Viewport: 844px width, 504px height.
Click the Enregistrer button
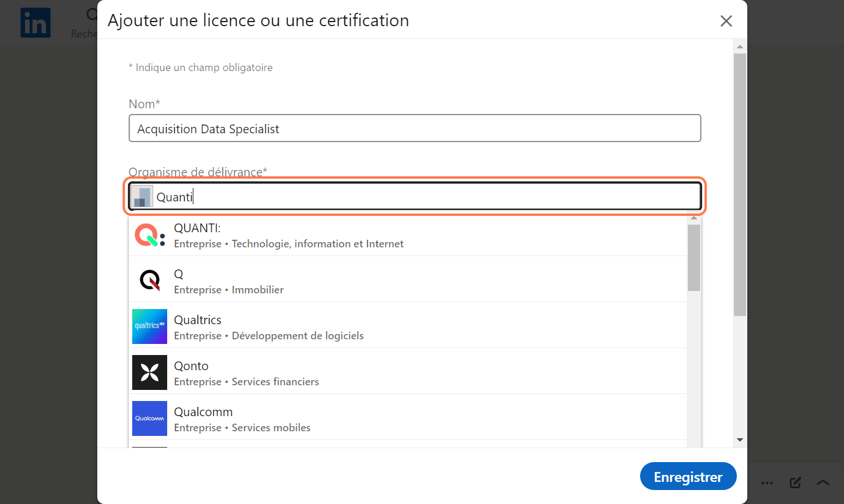point(688,477)
